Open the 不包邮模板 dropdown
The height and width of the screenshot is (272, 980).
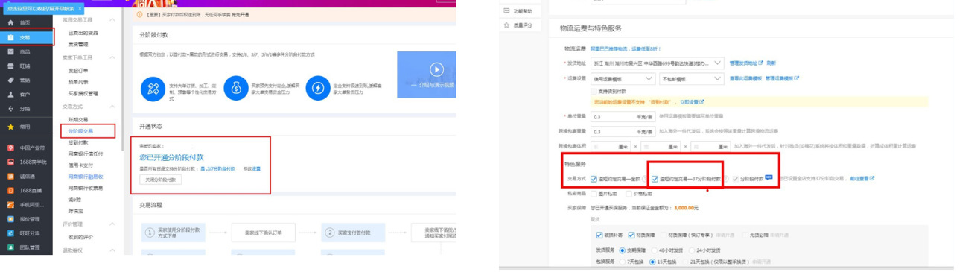tap(692, 78)
